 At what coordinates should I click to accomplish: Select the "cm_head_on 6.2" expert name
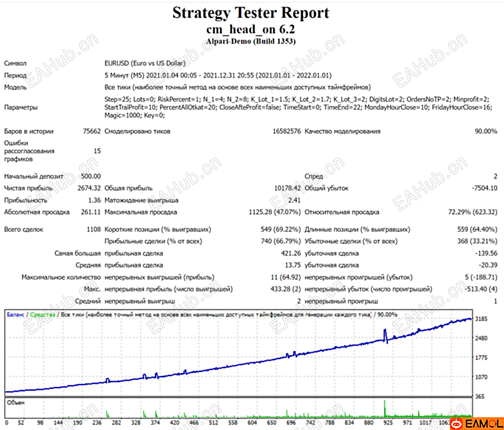tap(251, 29)
